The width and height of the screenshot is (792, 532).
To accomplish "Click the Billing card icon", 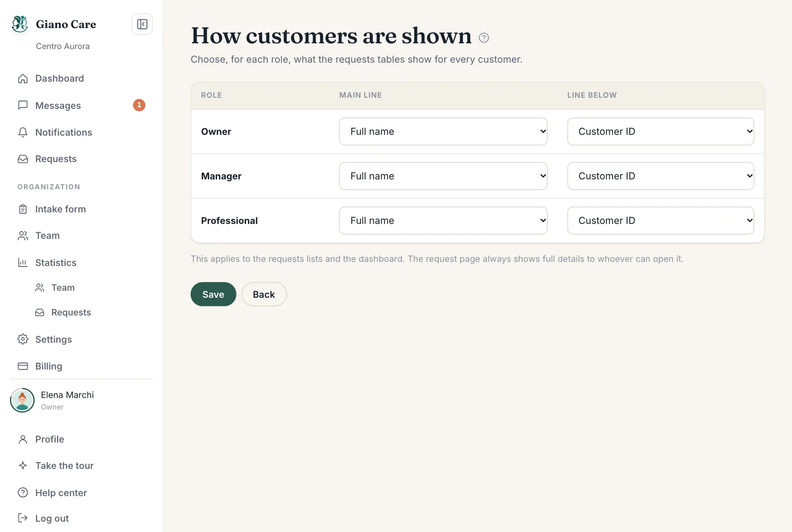I will tap(23, 366).
